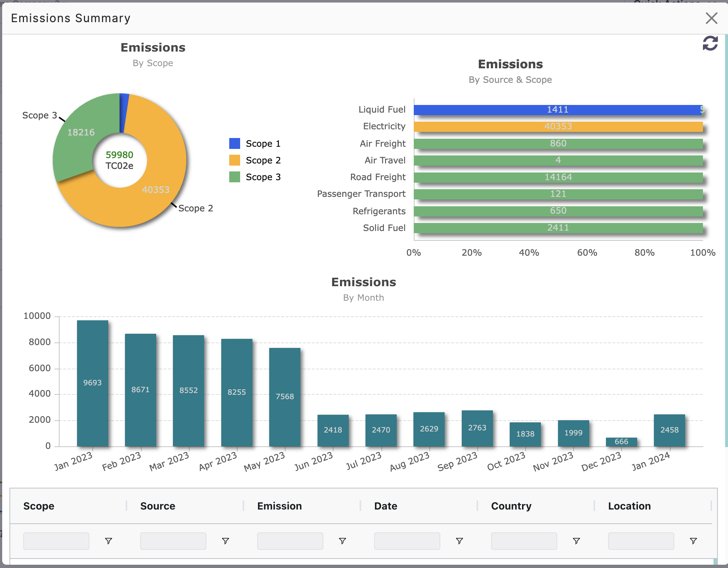Image resolution: width=728 pixels, height=568 pixels.
Task: Open the Source column filter icon
Action: (225, 541)
